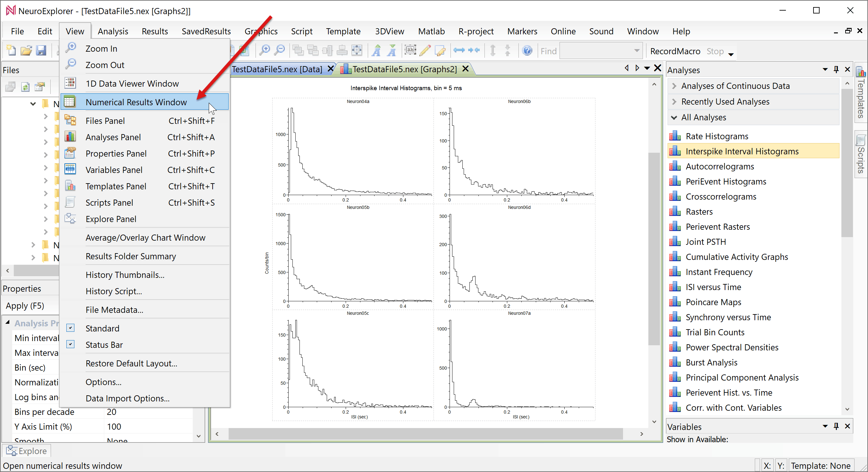The height and width of the screenshot is (472, 868).
Task: Switch to TestDataFile5.nex [Data] tab
Action: [x=277, y=69]
